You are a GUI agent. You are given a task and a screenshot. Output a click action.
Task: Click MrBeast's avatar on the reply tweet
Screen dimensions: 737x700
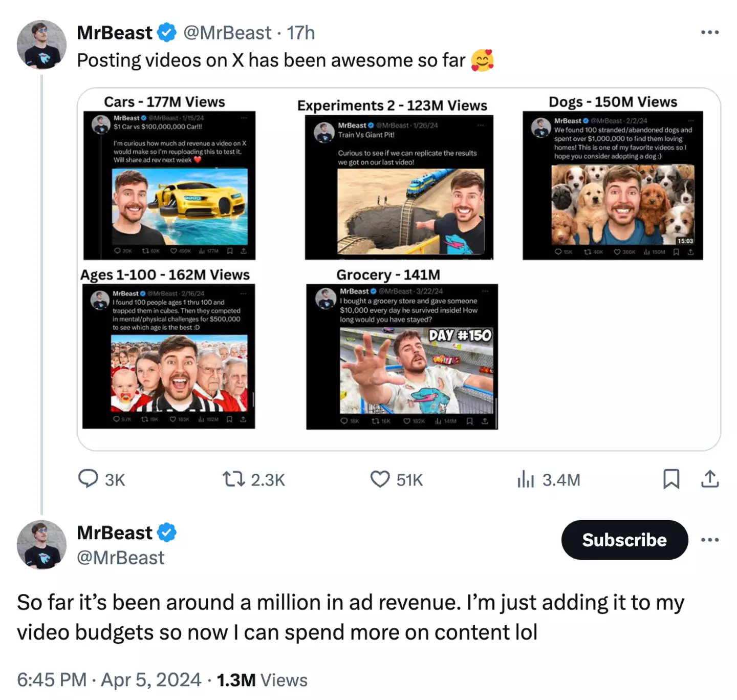click(41, 545)
